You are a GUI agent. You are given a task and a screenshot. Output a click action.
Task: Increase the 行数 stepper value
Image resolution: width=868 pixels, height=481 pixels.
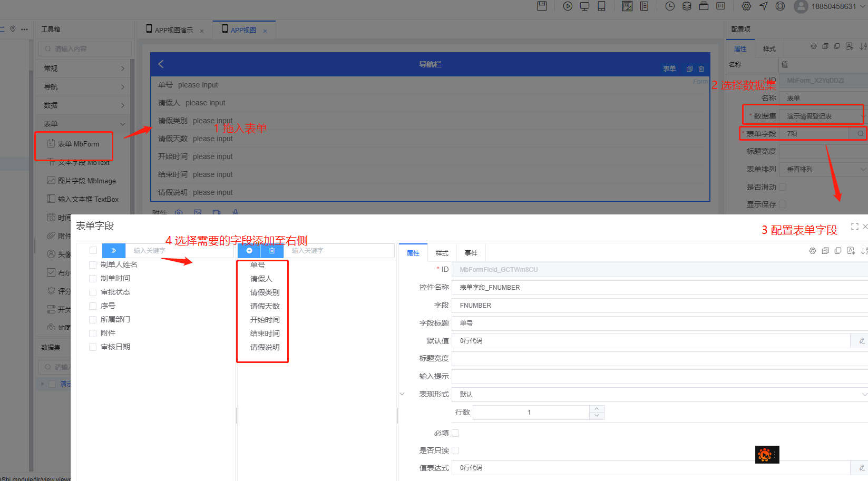(597, 409)
